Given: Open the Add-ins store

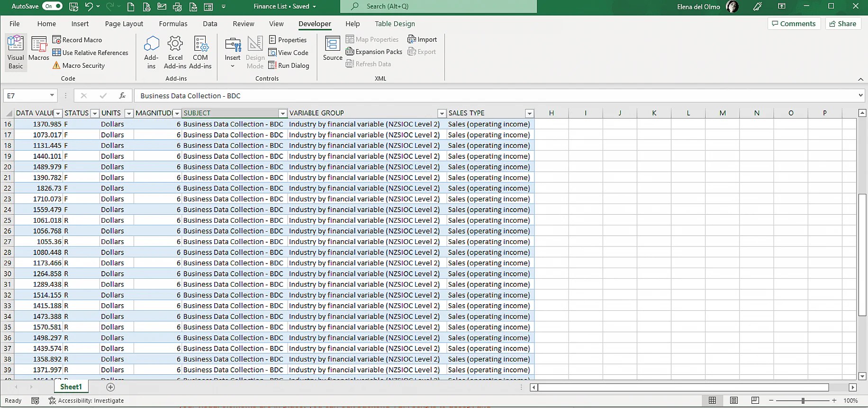Looking at the screenshot, I should (151, 52).
